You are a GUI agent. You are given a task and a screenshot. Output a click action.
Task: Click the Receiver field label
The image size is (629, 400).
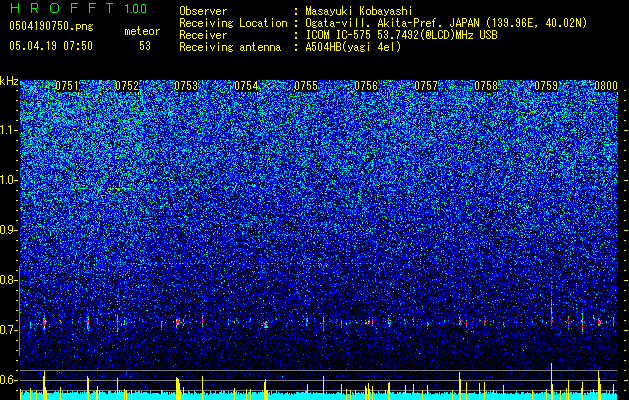203,35
